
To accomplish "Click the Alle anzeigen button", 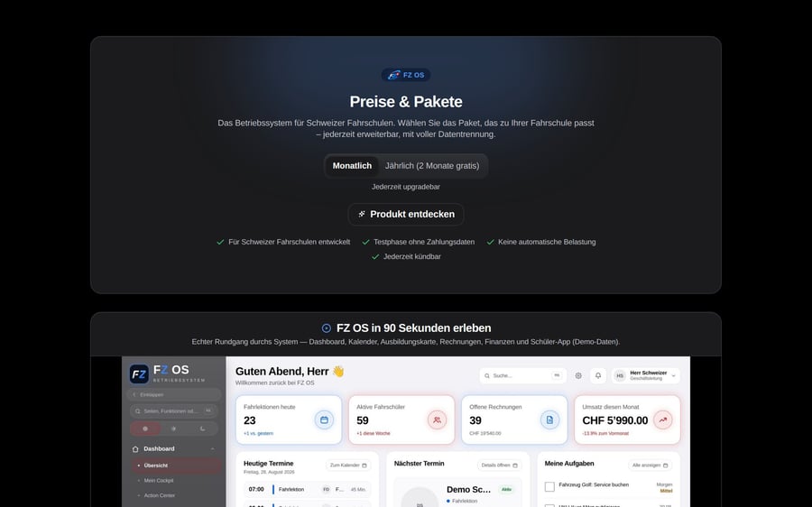I will (651, 466).
